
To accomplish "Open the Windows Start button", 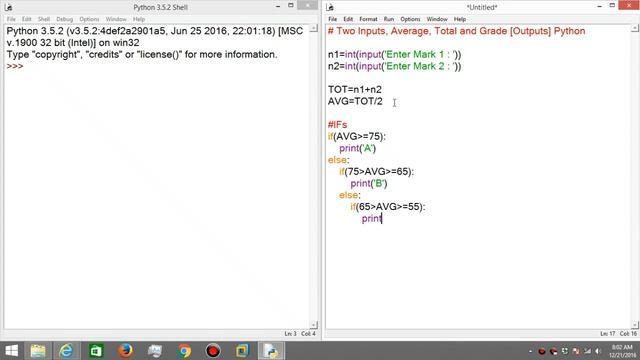I will coord(12,351).
